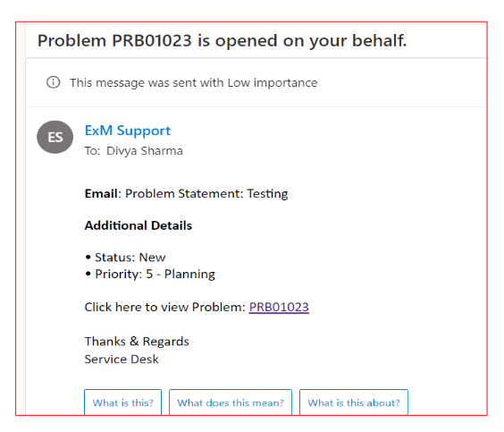The image size is (504, 432).
Task: Open the ES sender avatar
Action: (55, 137)
